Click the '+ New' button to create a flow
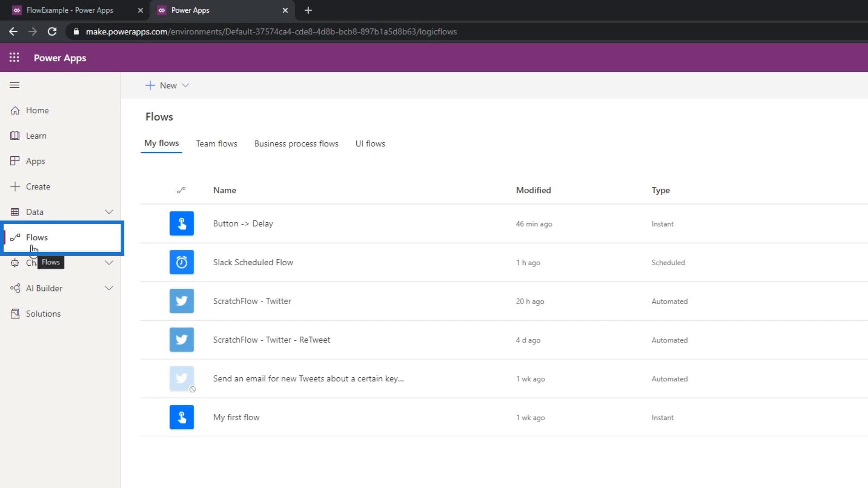 [167, 85]
